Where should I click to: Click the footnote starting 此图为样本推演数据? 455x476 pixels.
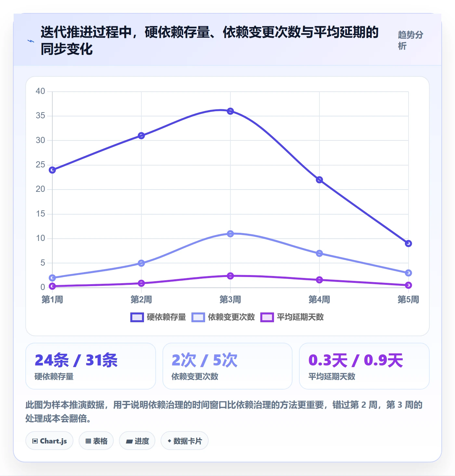224,412
